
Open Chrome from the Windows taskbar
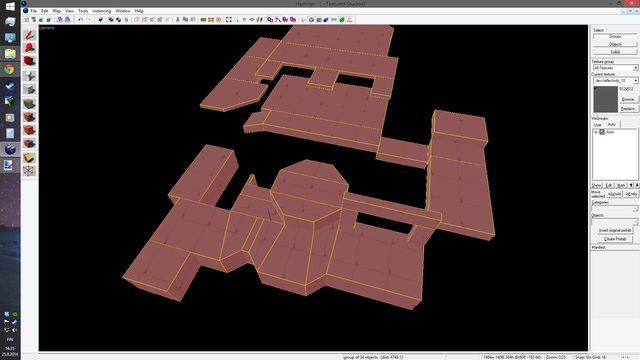click(x=10, y=70)
